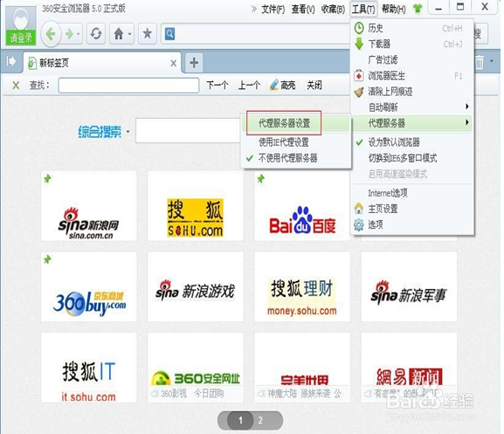The width and height of the screenshot is (504, 434).
Task: Open the Sina 新浪网 thumbnail
Action: (x=89, y=206)
